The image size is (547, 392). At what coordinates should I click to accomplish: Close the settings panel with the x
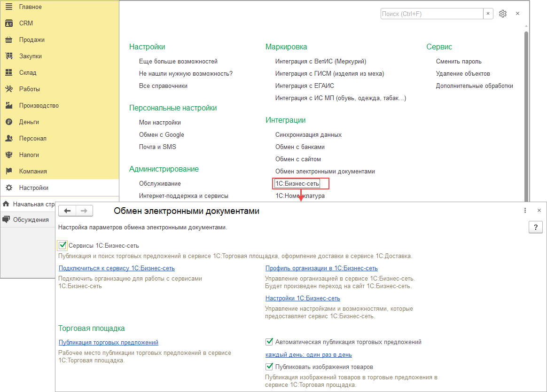(518, 14)
